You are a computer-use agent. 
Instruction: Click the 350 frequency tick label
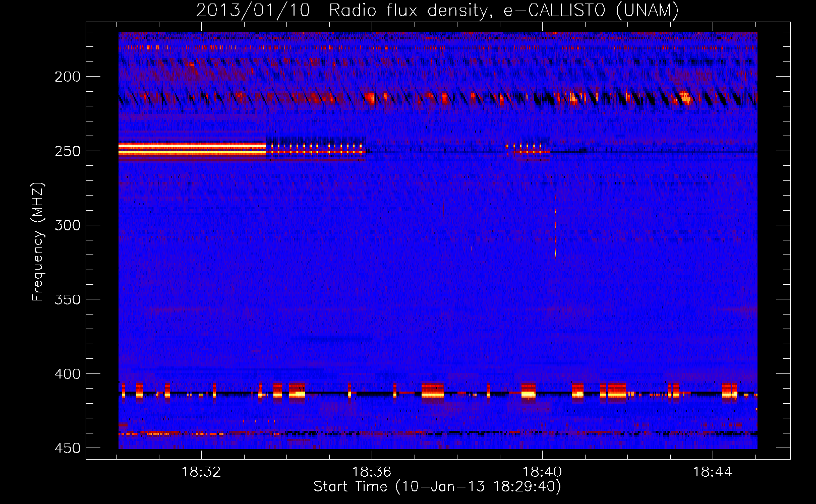point(68,299)
